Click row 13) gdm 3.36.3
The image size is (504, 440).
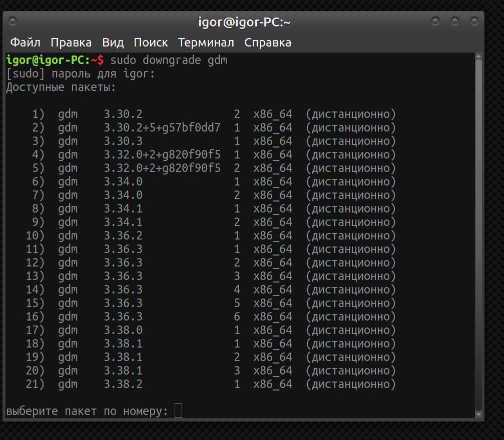[211, 276]
